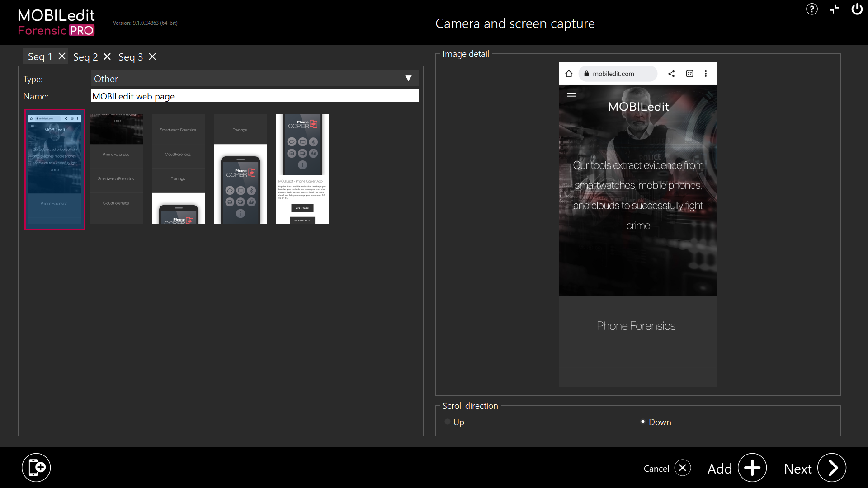This screenshot has width=868, height=488.
Task: Click the X icon next to Cancel
Action: 683,468
